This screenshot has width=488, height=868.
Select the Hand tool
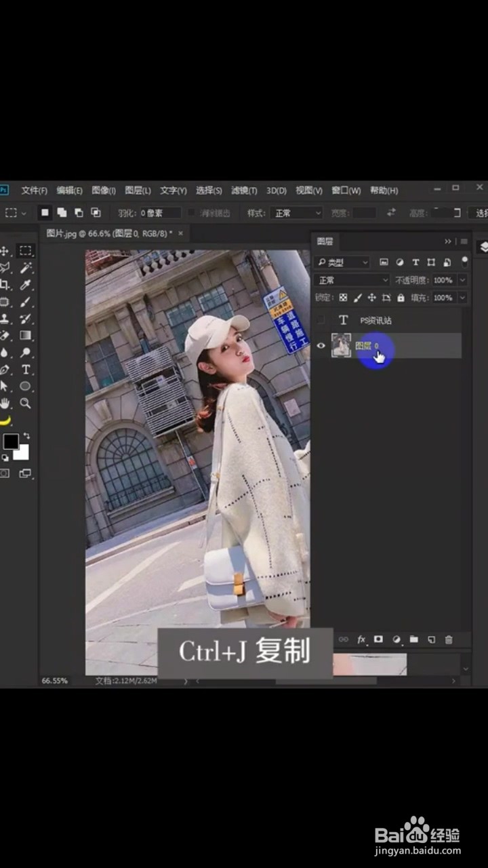(x=5, y=403)
